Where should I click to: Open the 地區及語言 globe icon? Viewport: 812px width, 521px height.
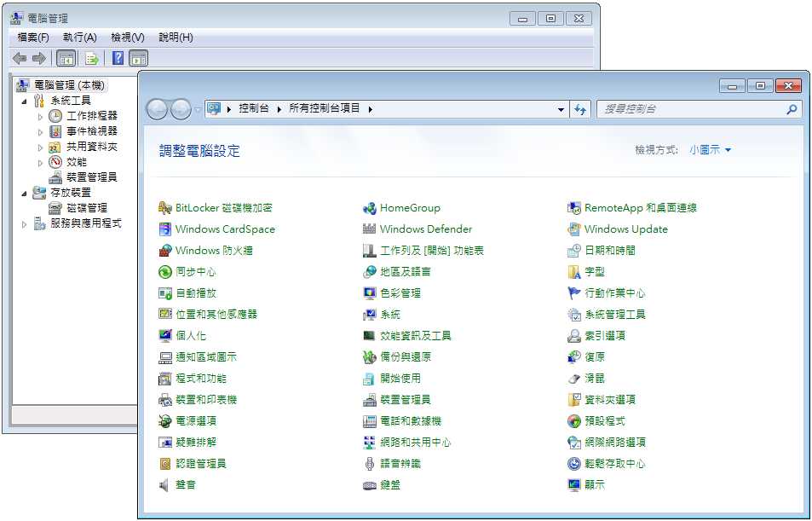point(369,272)
